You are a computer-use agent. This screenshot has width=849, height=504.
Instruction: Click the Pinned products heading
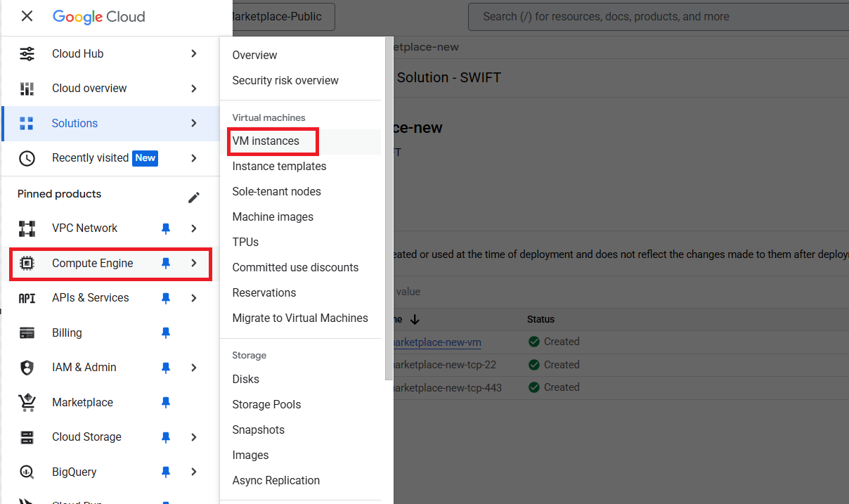point(59,194)
